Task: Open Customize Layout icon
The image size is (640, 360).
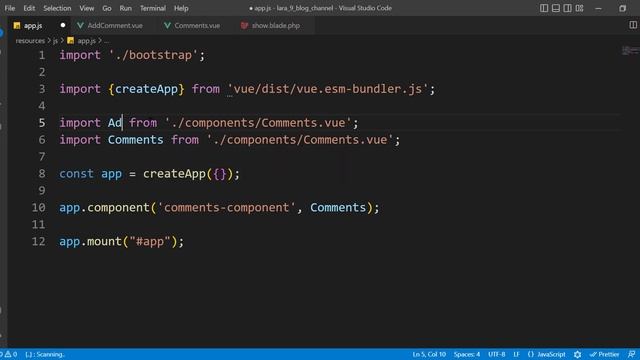Action: click(579, 8)
